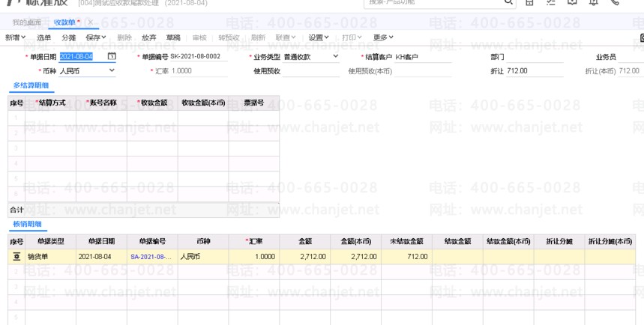Open the 核销明细 tab
This screenshot has height=325, width=644.
pyautogui.click(x=27, y=224)
